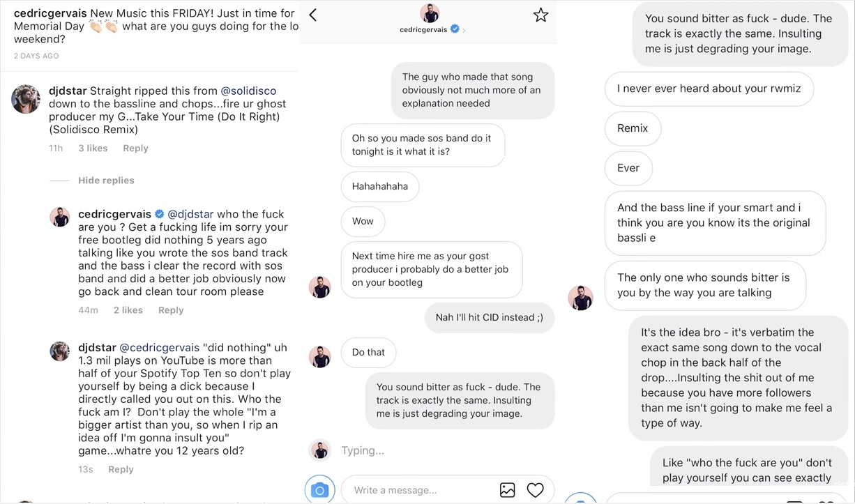Collapse thread with Hide replies
This screenshot has width=855, height=504.
click(x=106, y=181)
